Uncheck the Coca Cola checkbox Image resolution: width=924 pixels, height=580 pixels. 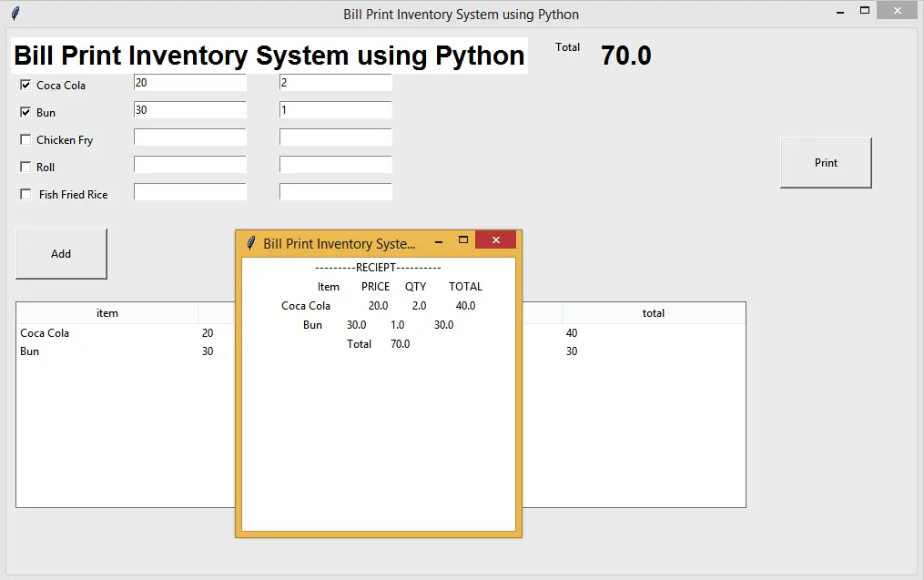click(x=25, y=85)
